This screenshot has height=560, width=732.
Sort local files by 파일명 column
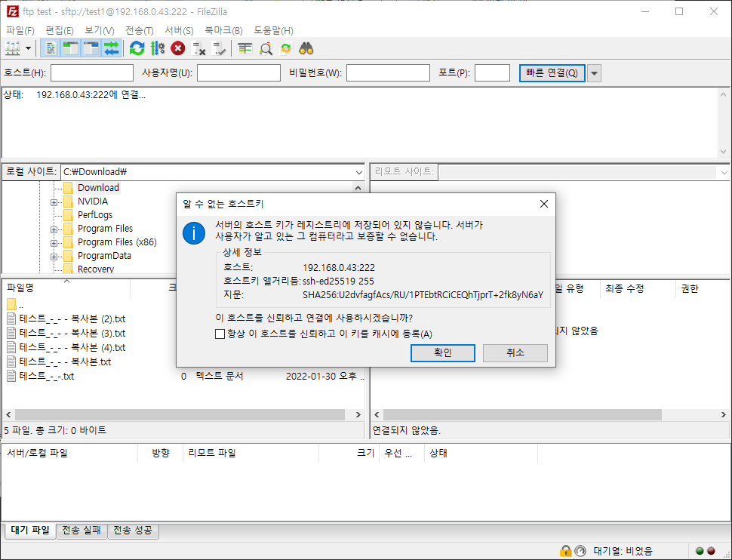(66, 288)
